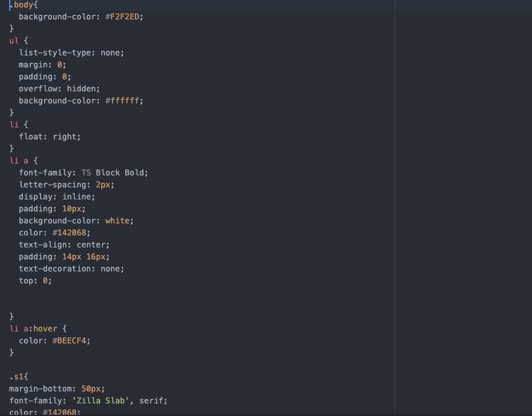Screen dimensions: 532x416
Task: Click the Block Bold font name text
Action: point(120,173)
